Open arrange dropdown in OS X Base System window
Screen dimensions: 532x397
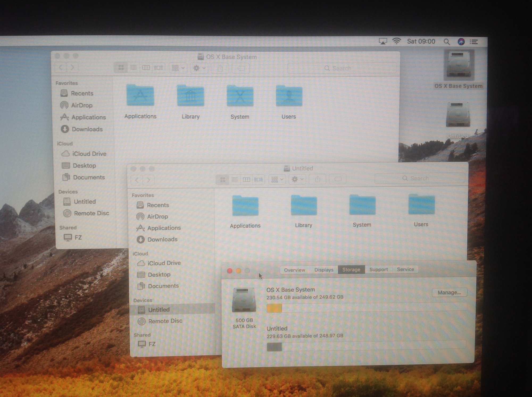[x=178, y=68]
